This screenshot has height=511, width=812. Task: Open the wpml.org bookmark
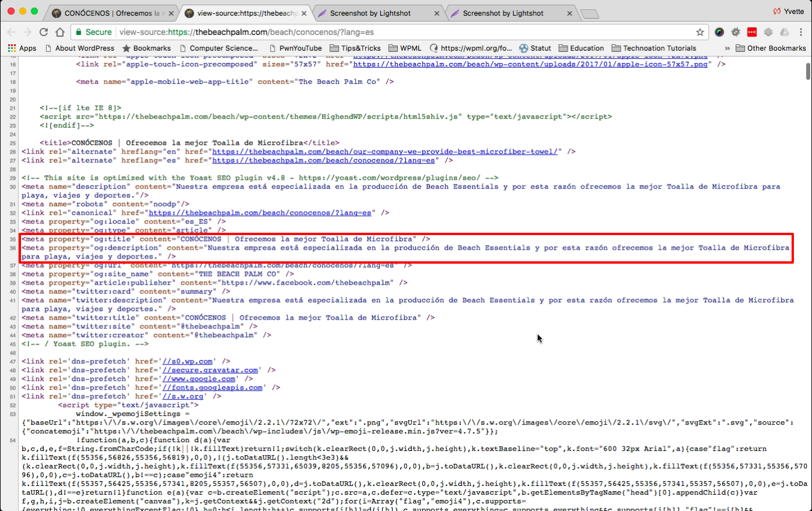[471, 48]
